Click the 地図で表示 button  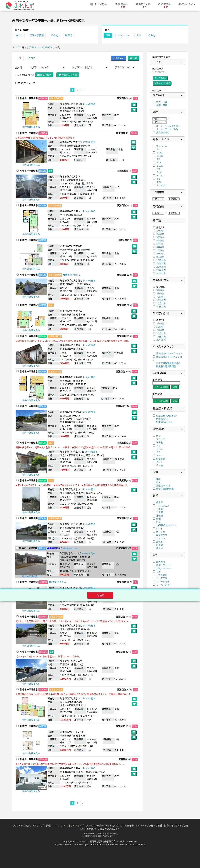pos(118,58)
